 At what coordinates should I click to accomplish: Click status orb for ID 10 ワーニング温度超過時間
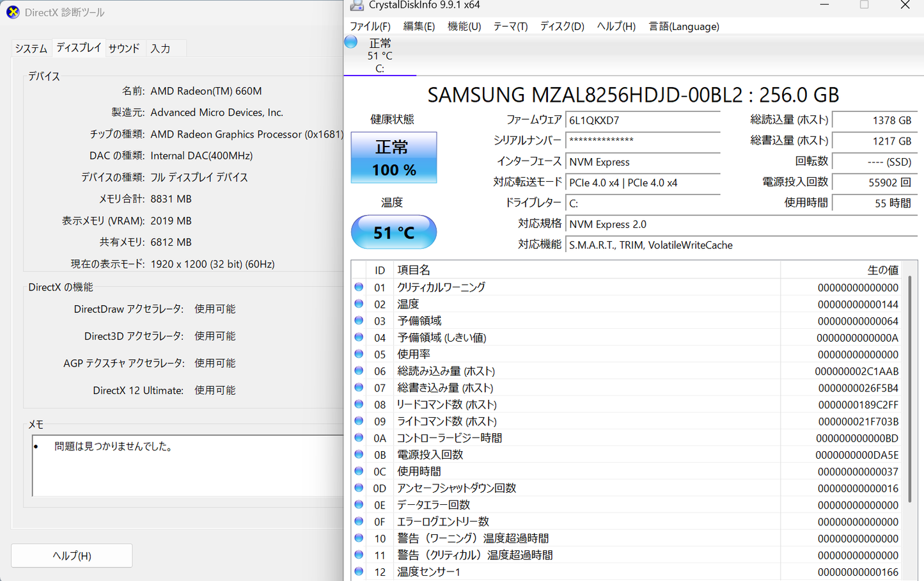[x=359, y=537]
